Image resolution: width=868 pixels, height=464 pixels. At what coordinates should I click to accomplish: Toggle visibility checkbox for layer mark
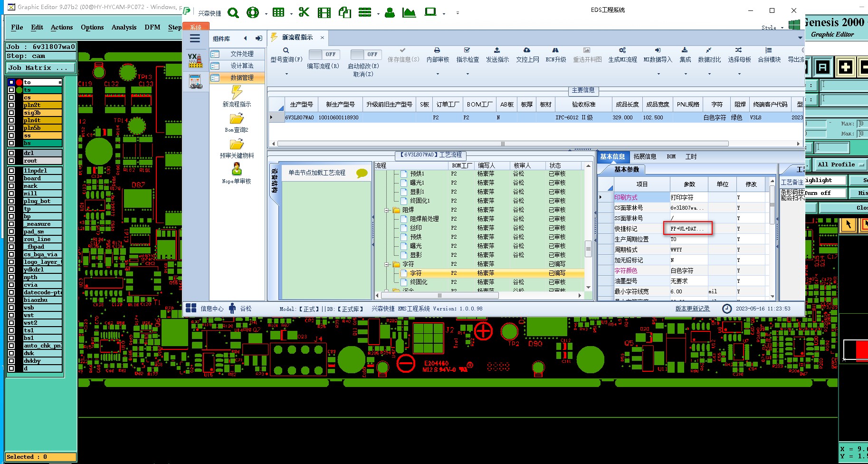coord(11,186)
